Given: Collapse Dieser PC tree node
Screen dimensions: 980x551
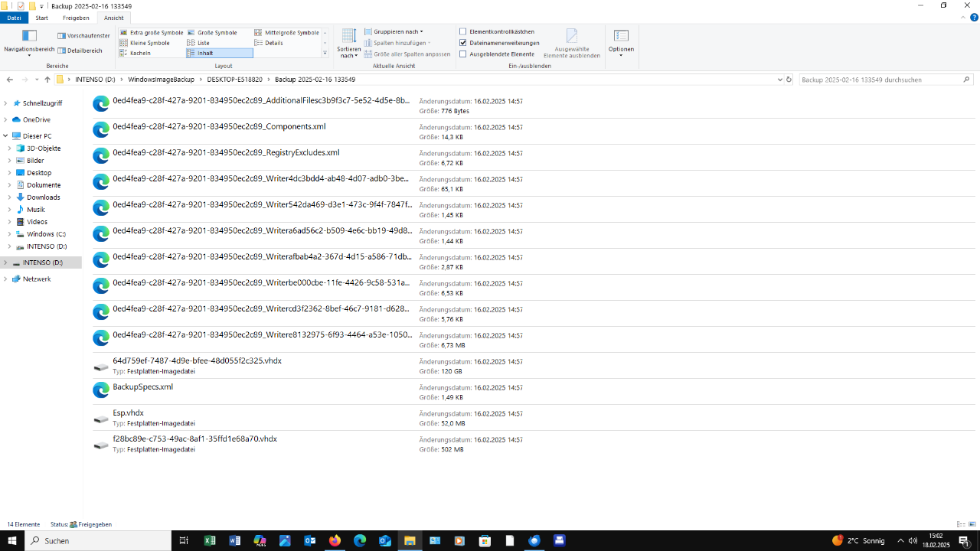Looking at the screenshot, I should 5,136.
